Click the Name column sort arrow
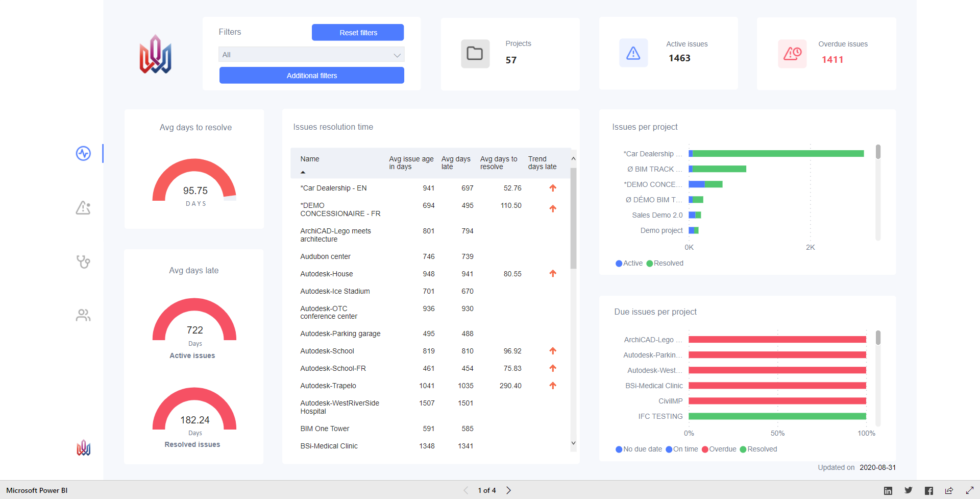Image resolution: width=980 pixels, height=499 pixels. tap(303, 172)
